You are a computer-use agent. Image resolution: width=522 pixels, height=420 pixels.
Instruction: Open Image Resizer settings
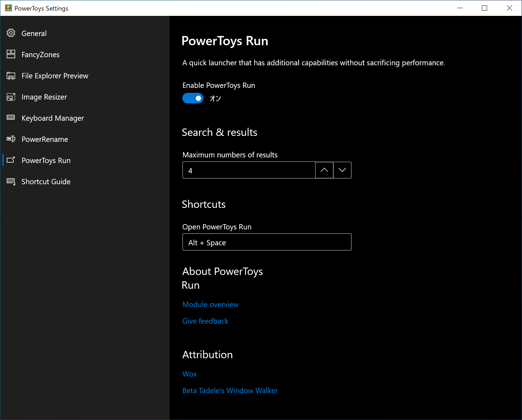tap(85, 97)
